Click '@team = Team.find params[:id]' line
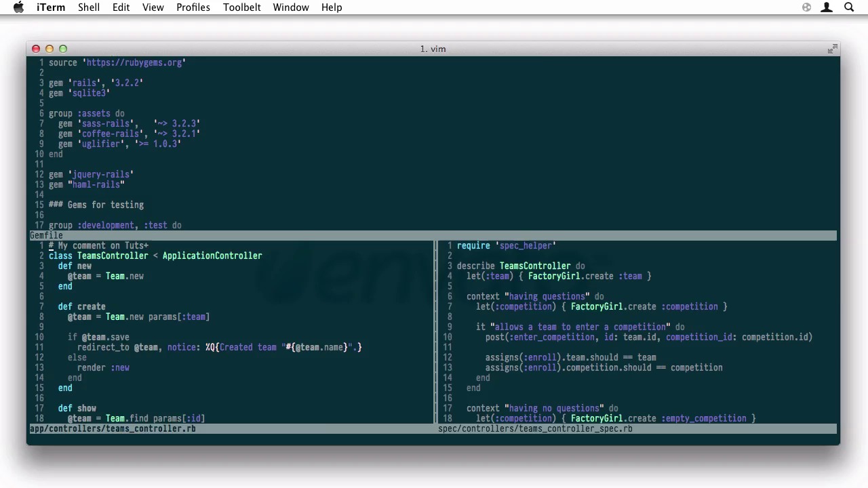The image size is (868, 488). tap(136, 418)
